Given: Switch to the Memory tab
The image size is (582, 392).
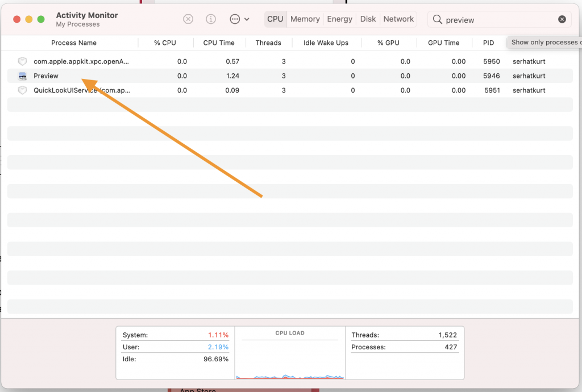Looking at the screenshot, I should point(305,19).
